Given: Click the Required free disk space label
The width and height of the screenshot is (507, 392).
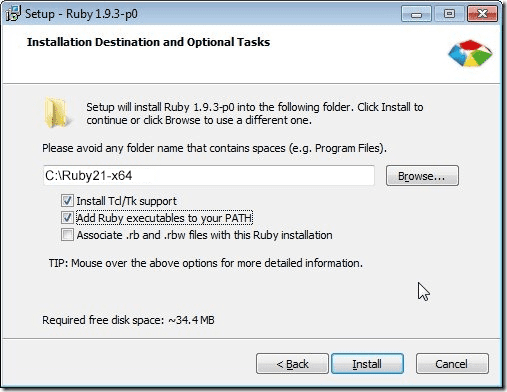Looking at the screenshot, I should point(128,320).
